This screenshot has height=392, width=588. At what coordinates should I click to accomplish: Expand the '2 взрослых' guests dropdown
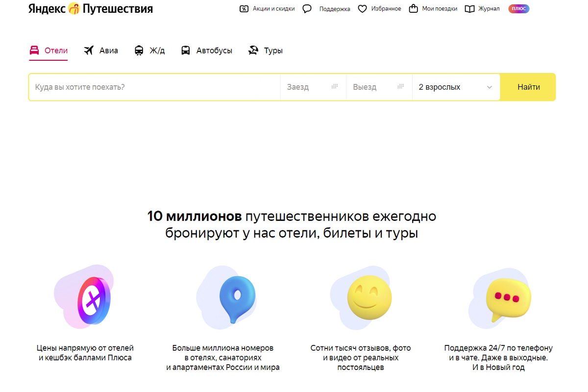pyautogui.click(x=456, y=87)
